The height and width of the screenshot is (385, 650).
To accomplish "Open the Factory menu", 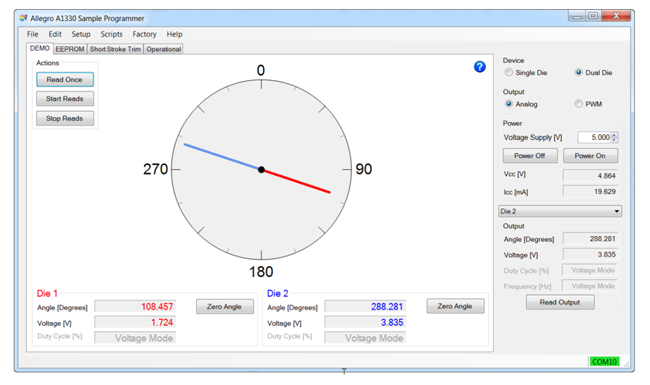I will pyautogui.click(x=144, y=34).
